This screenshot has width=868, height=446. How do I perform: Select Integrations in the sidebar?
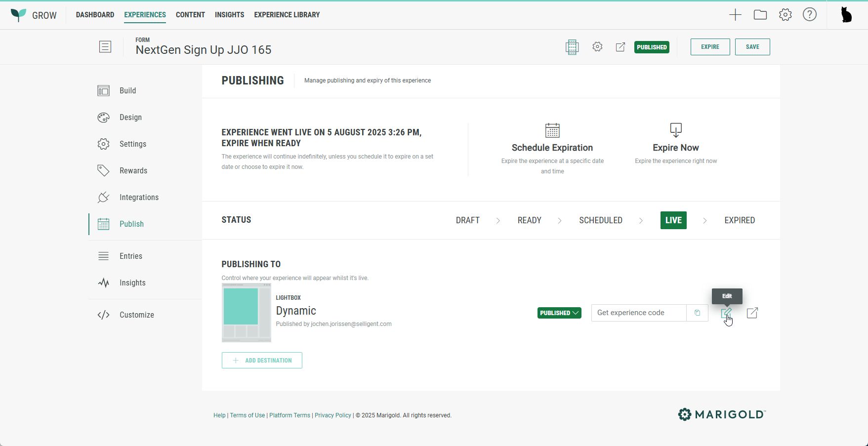coord(139,198)
